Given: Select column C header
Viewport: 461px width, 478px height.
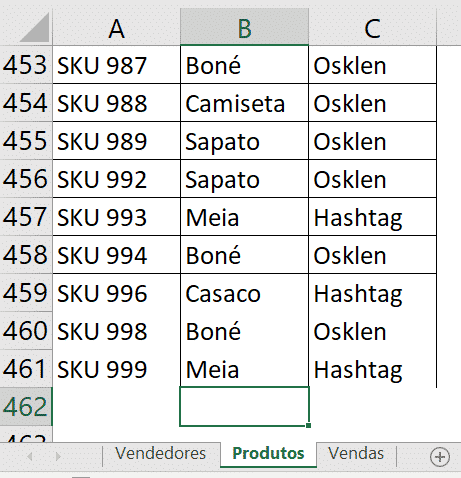Looking at the screenshot, I should [x=372, y=27].
